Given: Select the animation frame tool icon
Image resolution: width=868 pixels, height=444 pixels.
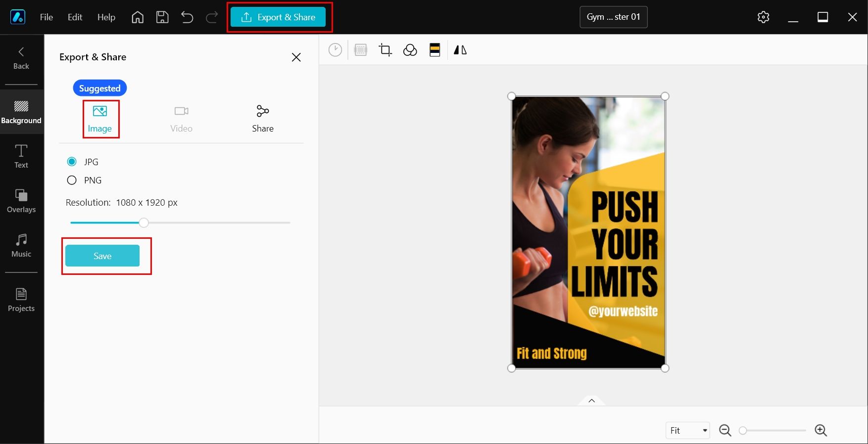Looking at the screenshot, I should [x=361, y=50].
